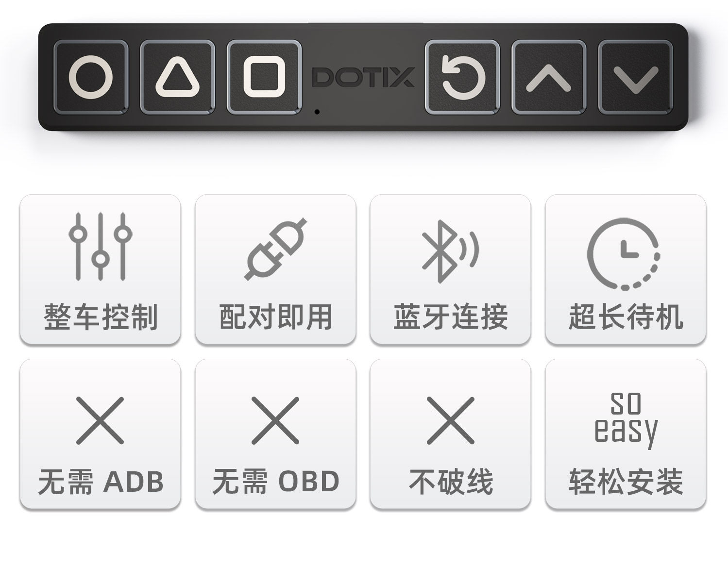Tap the square button on the remote

(x=264, y=77)
